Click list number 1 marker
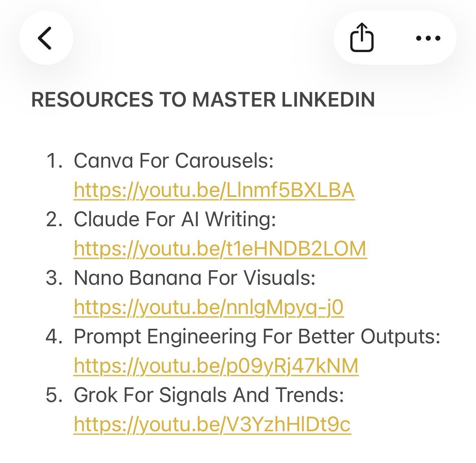 click(x=54, y=161)
